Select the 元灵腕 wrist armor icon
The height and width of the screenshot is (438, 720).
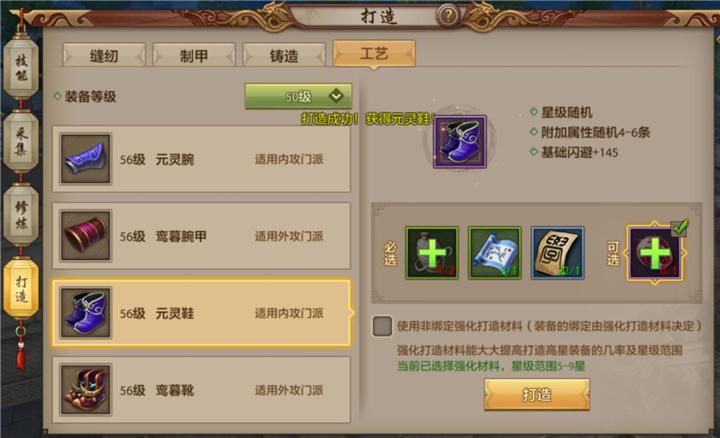[x=86, y=159]
